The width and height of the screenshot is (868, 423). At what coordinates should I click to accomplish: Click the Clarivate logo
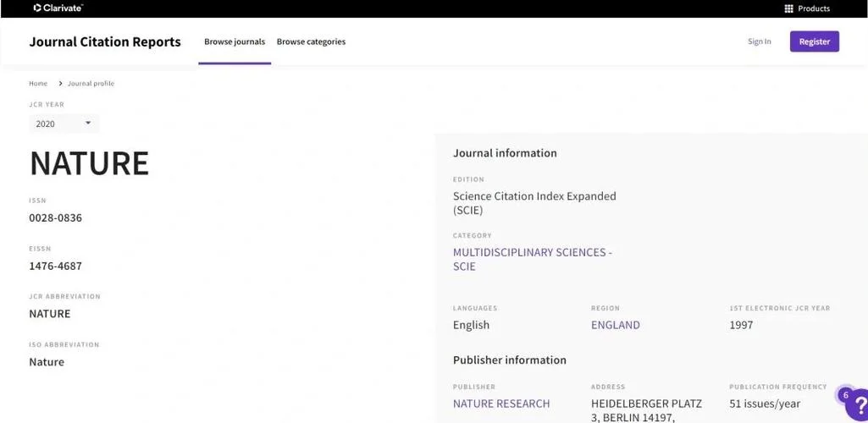tap(58, 8)
